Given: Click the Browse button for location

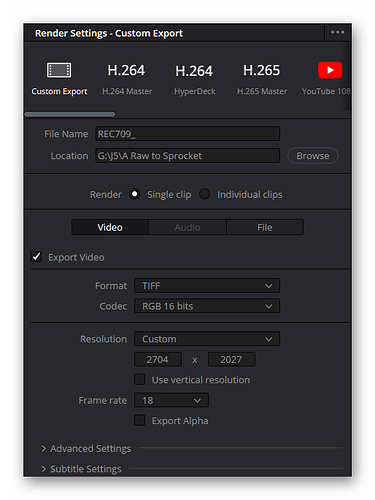Looking at the screenshot, I should 313,156.
